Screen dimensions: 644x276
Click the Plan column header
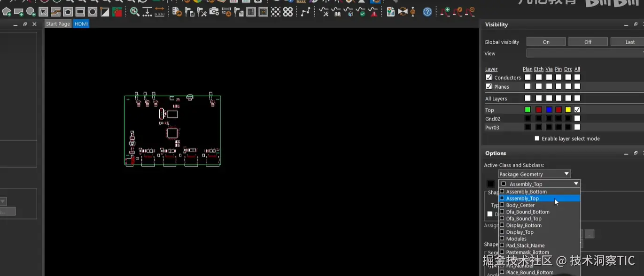coord(528,69)
